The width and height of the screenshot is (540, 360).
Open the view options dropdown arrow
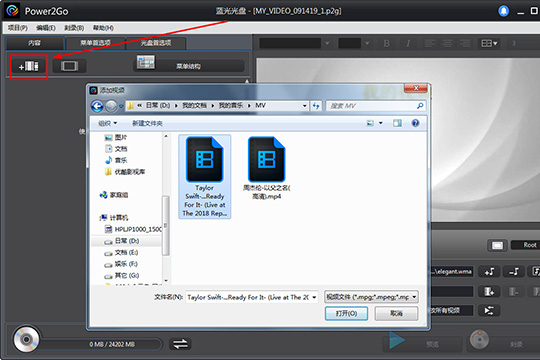pyautogui.click(x=381, y=123)
